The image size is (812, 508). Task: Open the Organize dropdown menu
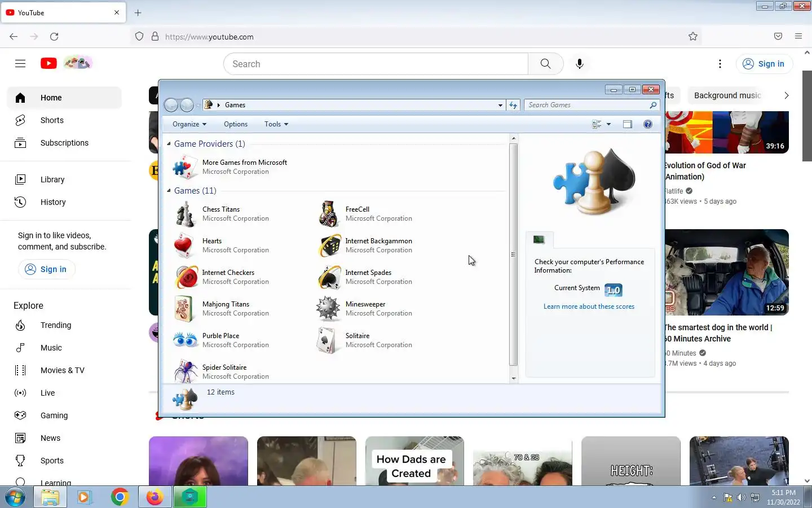pos(189,124)
